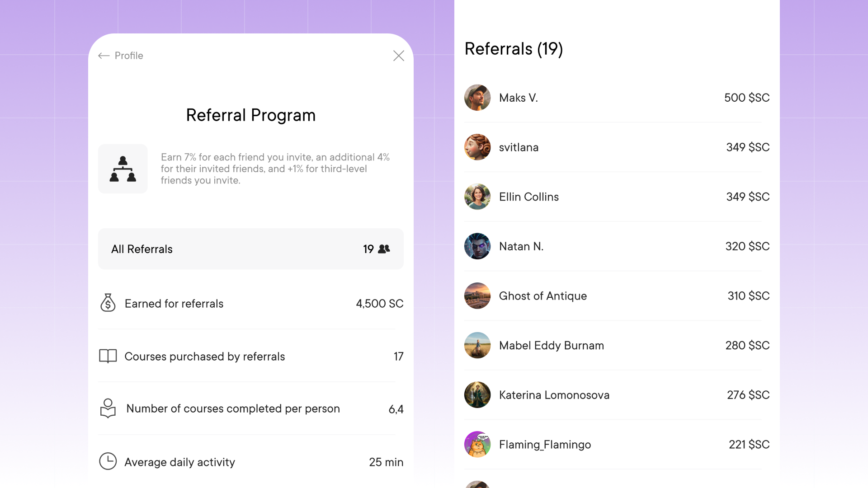
Task: Close the Referral Program panel
Action: pos(398,56)
